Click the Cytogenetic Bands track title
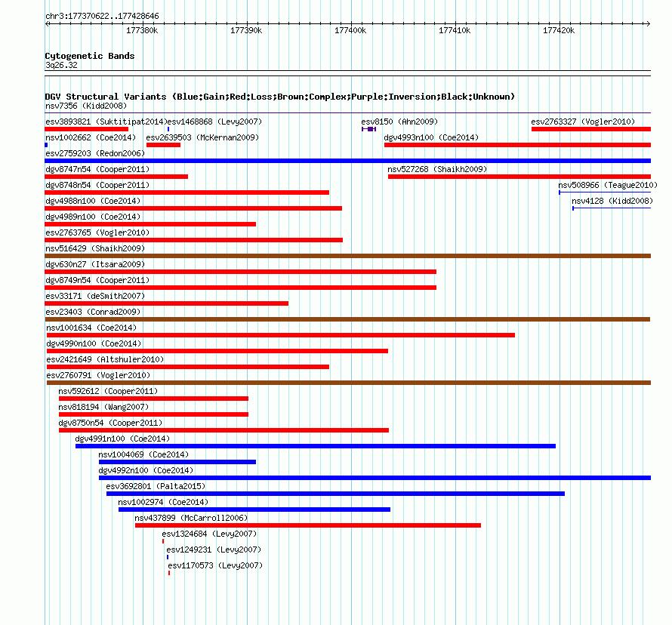Screen dimensions: 672x625 90,56
